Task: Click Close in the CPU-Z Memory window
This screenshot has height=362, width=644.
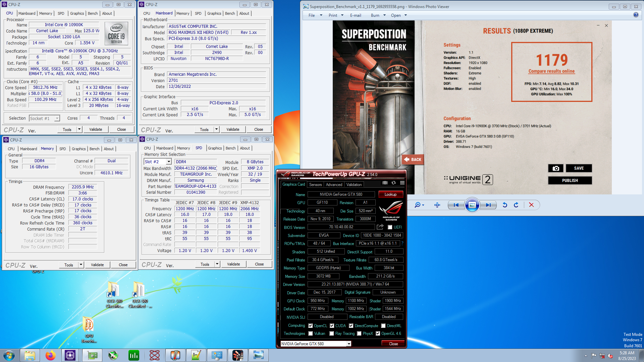Action: tap(123, 265)
